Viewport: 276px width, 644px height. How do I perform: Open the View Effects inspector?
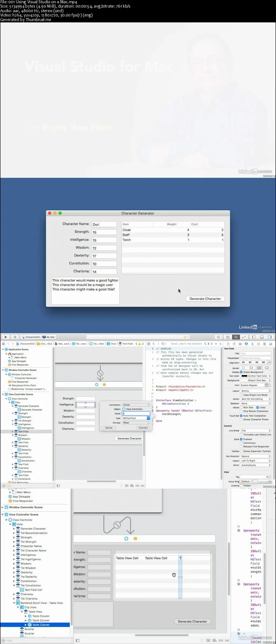tap(270, 344)
